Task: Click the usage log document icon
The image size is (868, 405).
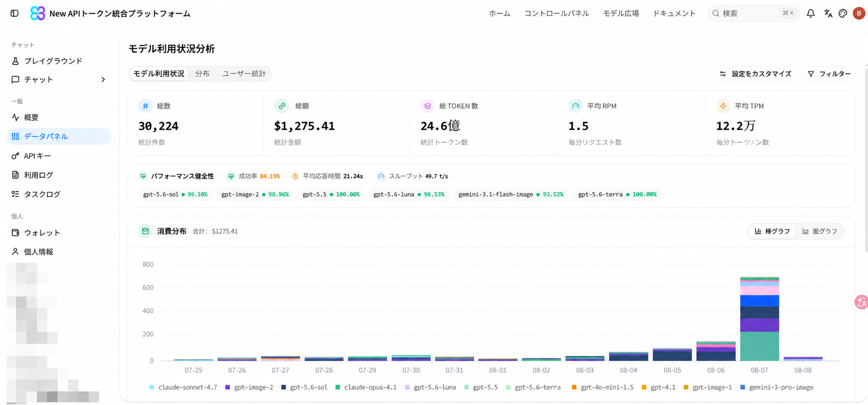Action: pyautogui.click(x=15, y=175)
